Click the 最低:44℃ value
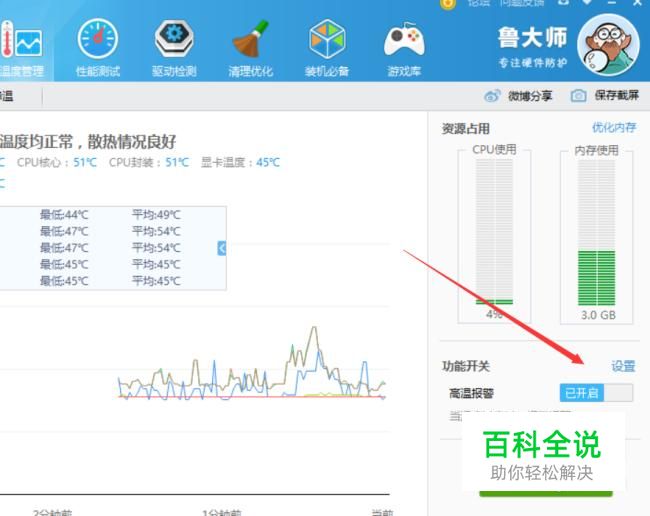650x516 pixels. 64,215
